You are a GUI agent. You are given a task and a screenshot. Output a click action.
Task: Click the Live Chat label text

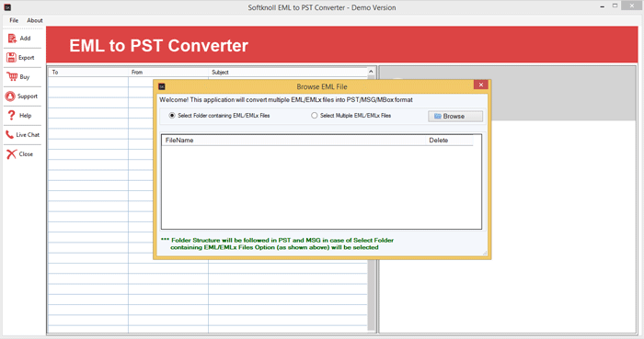pos(28,134)
